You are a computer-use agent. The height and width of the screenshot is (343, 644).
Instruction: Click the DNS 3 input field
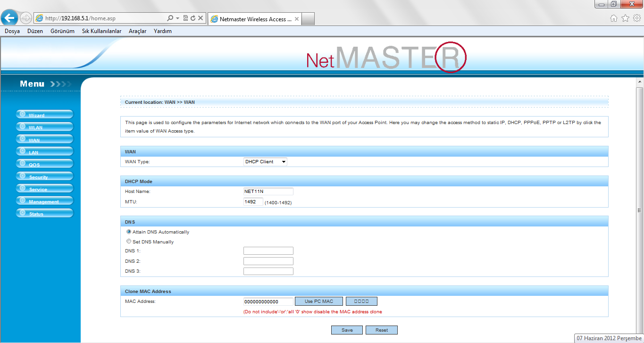pos(268,271)
